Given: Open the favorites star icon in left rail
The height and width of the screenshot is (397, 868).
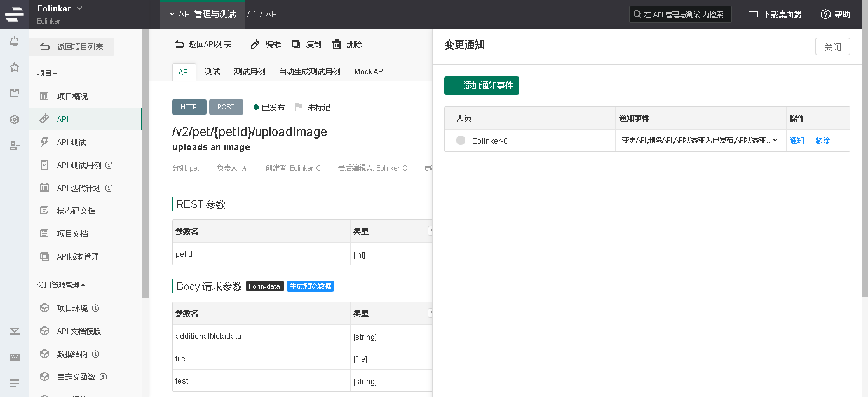Looking at the screenshot, I should (x=14, y=67).
